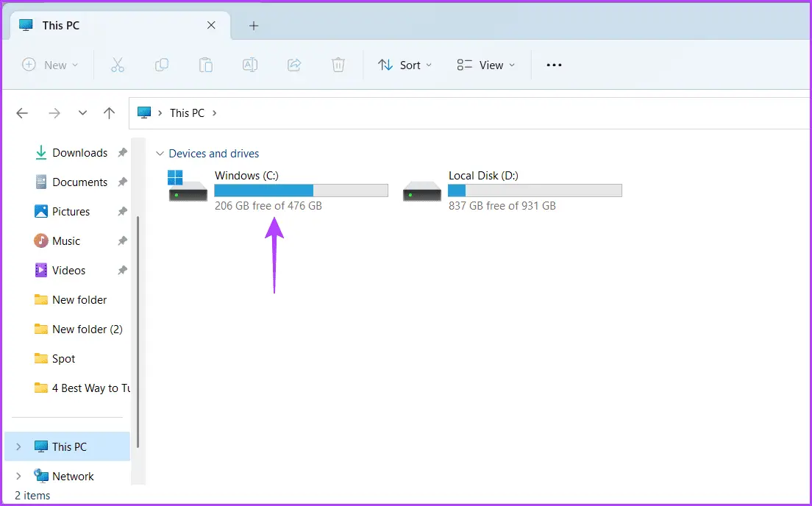Click '837 GB free of 931 GB' text

pyautogui.click(x=502, y=206)
